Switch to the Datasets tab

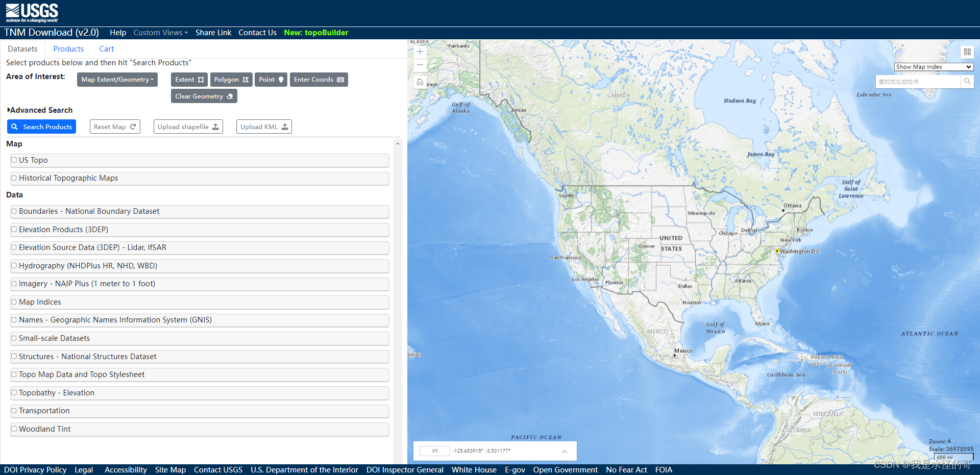[22, 49]
